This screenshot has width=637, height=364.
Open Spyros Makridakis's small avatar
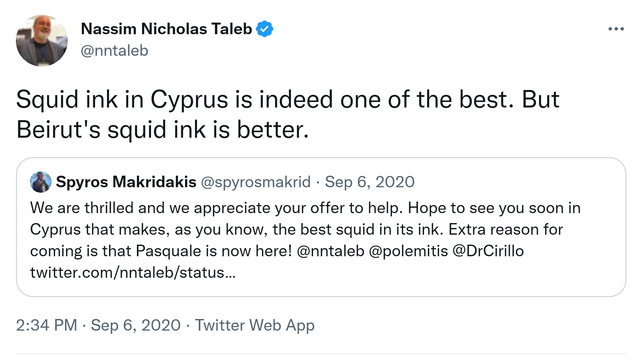pos(41,182)
